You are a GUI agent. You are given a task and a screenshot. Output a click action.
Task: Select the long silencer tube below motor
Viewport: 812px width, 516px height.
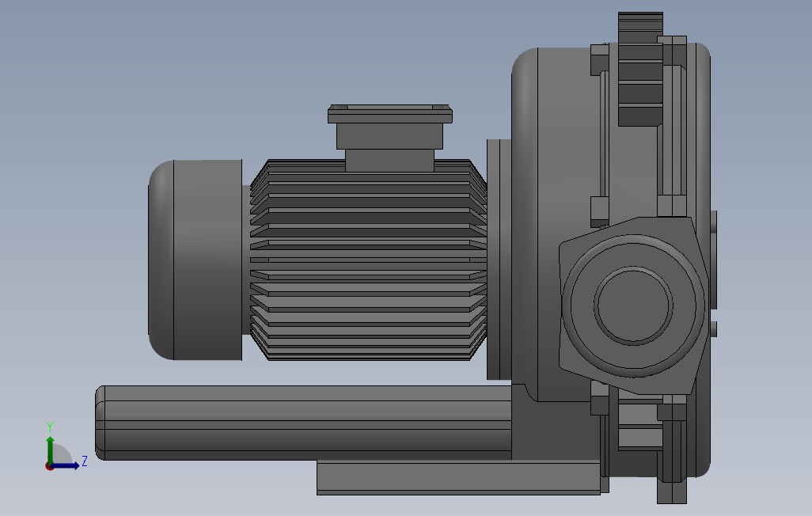(x=303, y=423)
